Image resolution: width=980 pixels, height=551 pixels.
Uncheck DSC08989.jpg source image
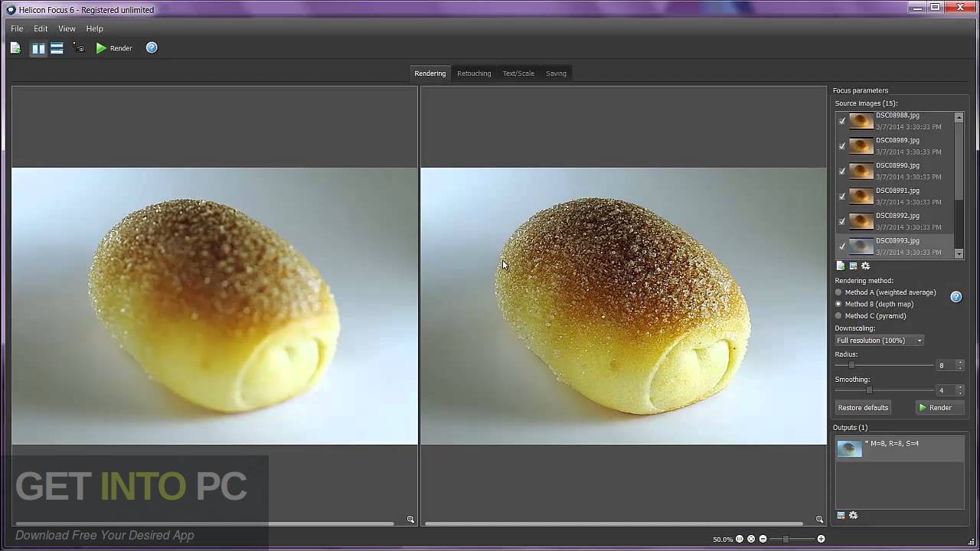tap(842, 146)
